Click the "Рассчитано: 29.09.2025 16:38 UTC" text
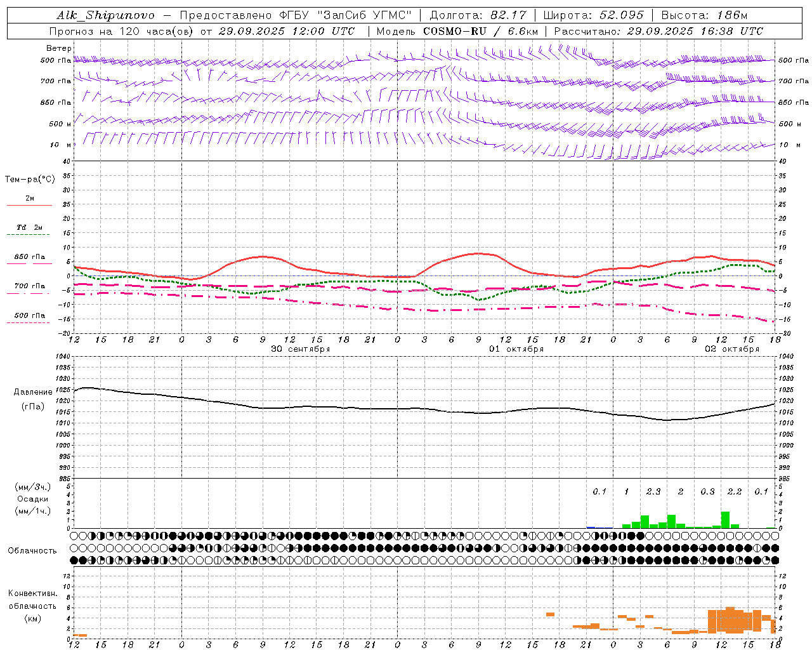 coord(658,31)
